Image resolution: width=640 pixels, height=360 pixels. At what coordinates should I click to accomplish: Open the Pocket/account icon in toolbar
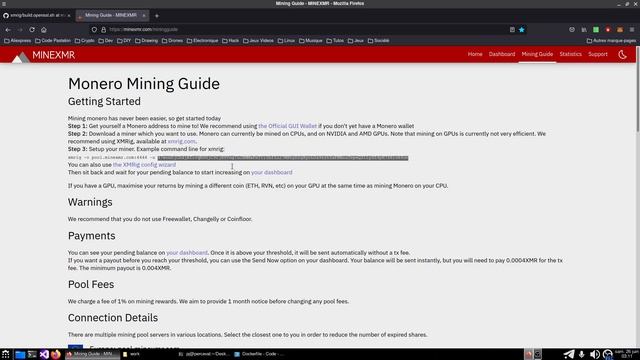pos(572,30)
